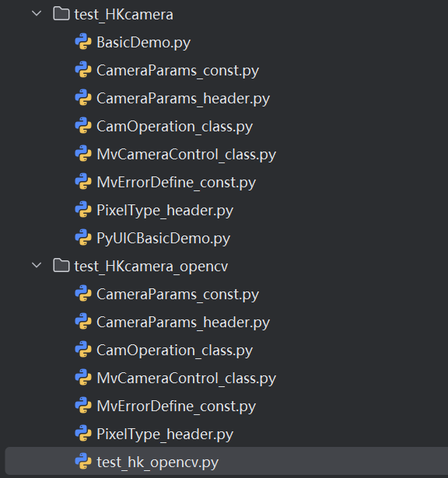This screenshot has width=448, height=478.
Task: Click Python icon of MvCameraControl_class.py in test_HKcamera_opencv
Action: tap(83, 378)
